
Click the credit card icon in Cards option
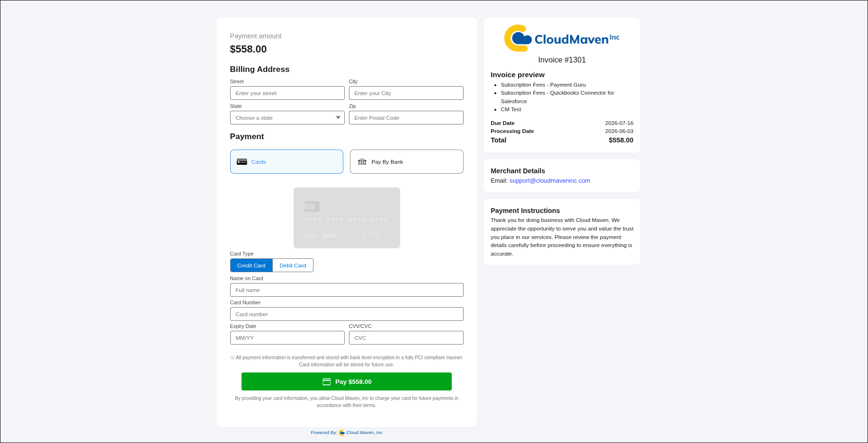tap(242, 162)
